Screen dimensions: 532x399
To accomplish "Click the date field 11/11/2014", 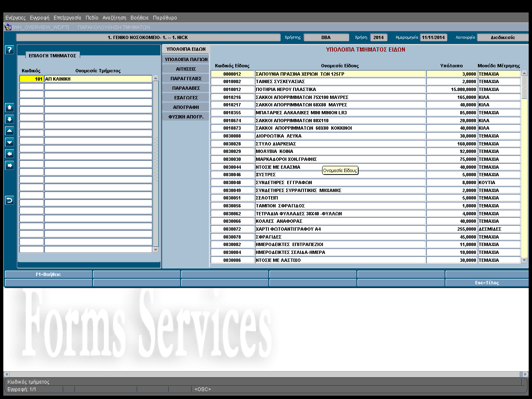I will point(433,37).
